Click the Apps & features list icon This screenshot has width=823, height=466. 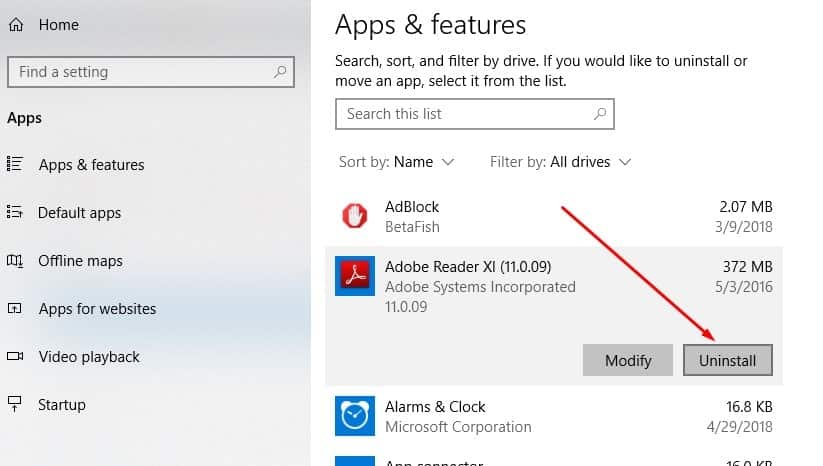(x=15, y=164)
